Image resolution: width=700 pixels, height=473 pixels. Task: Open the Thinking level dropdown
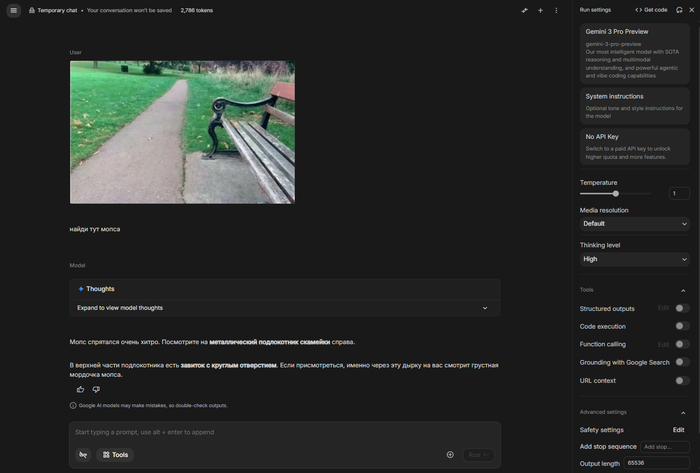634,259
